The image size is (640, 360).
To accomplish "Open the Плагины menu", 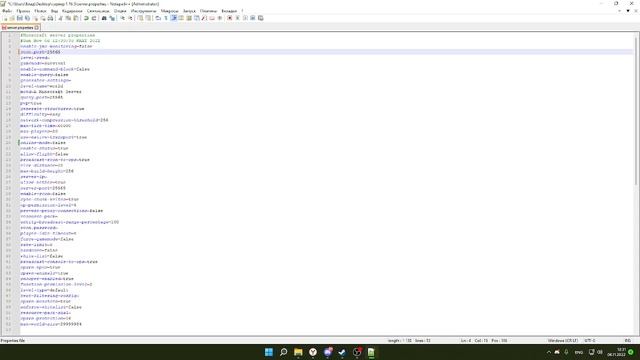I will [208, 11].
